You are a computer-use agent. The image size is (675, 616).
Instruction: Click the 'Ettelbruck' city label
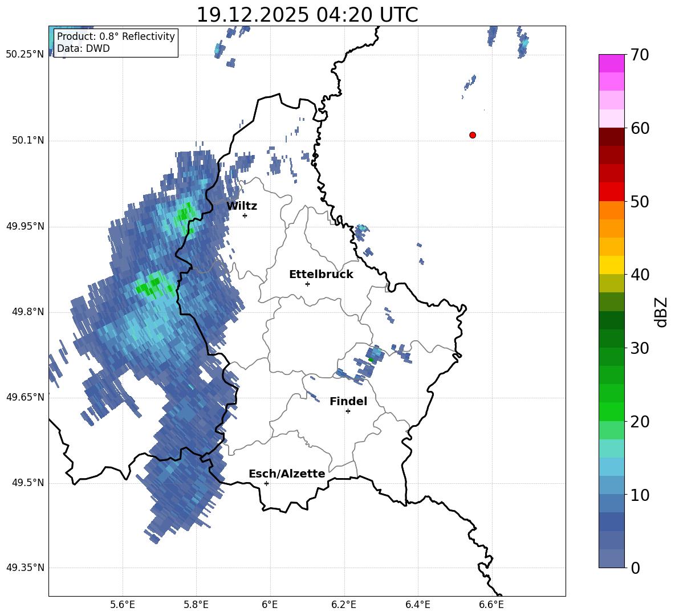pos(321,275)
